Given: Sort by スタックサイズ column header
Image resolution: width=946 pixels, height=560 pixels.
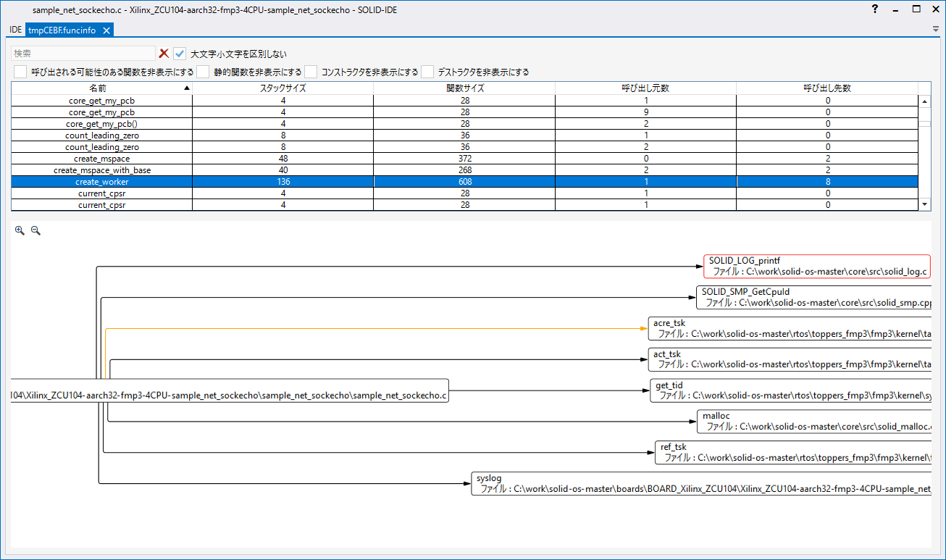Looking at the screenshot, I should [282, 88].
